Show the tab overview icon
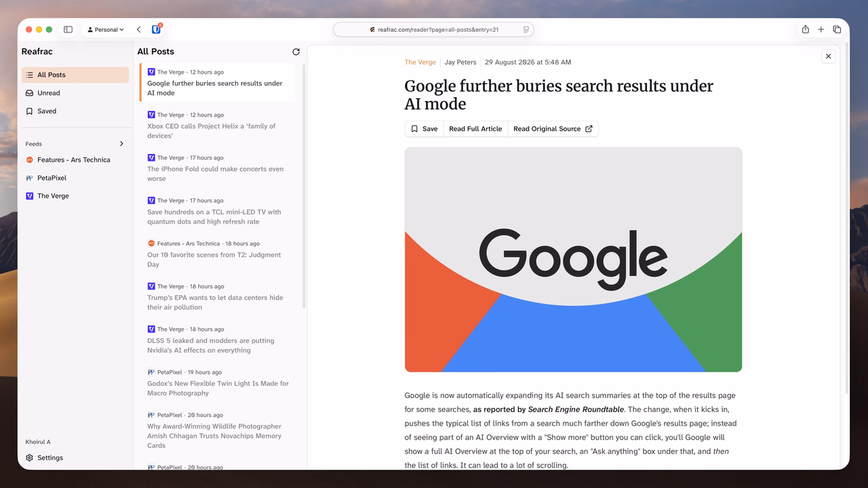This screenshot has width=868, height=488. coord(837,29)
